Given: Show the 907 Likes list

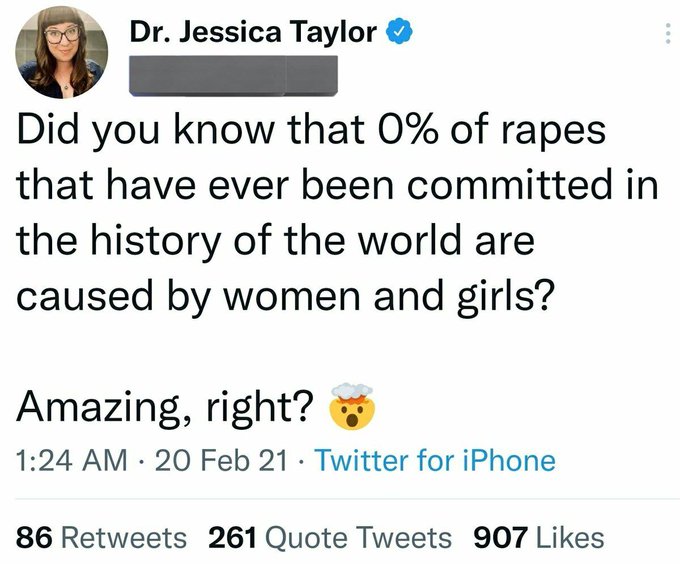Looking at the screenshot, I should click(x=539, y=537).
